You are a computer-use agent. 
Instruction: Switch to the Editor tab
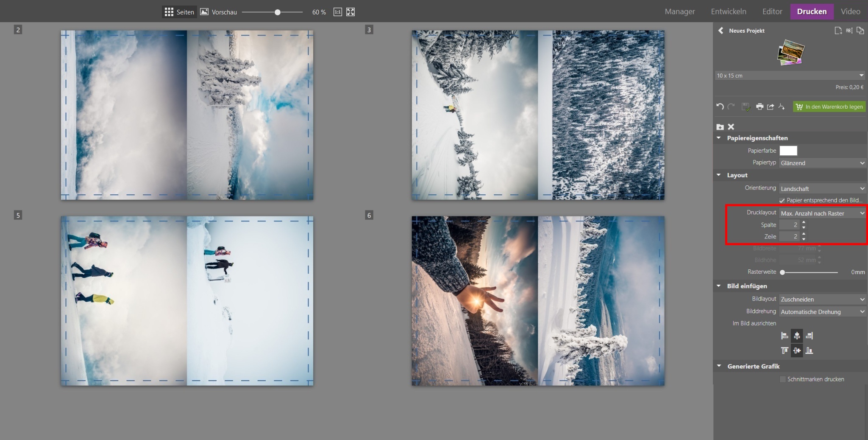click(x=772, y=11)
